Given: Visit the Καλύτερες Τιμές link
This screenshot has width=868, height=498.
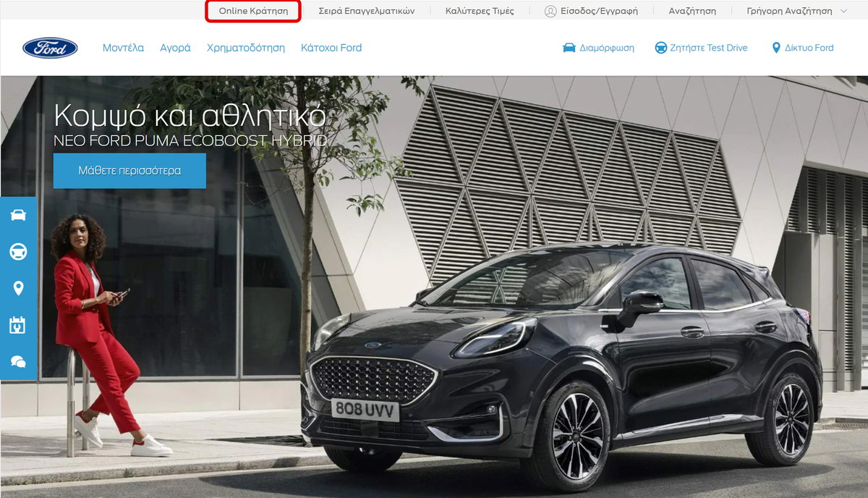Looking at the screenshot, I should point(480,11).
